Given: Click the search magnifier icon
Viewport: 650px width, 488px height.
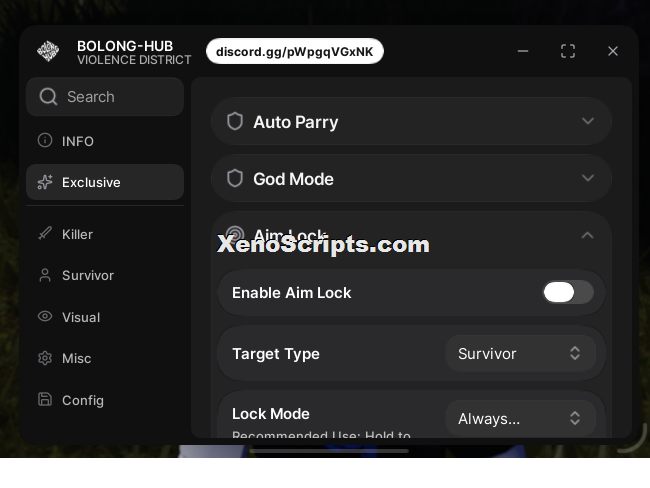Looking at the screenshot, I should coord(48,97).
